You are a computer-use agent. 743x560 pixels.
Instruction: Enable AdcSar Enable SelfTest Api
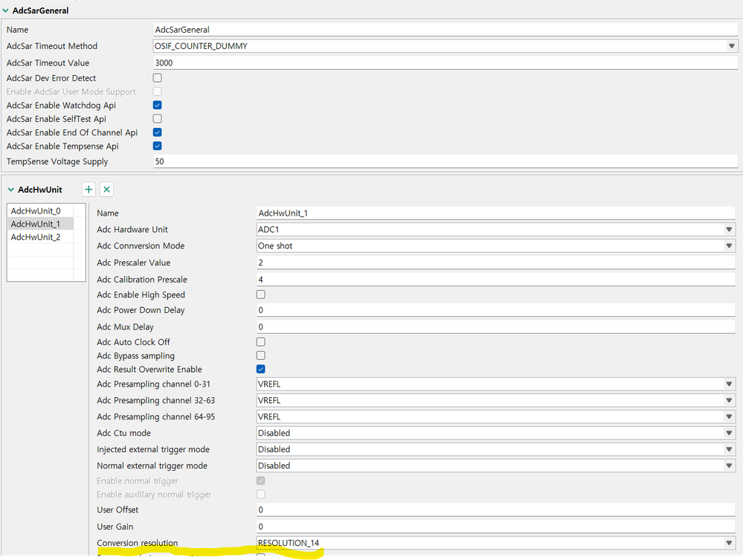point(158,119)
